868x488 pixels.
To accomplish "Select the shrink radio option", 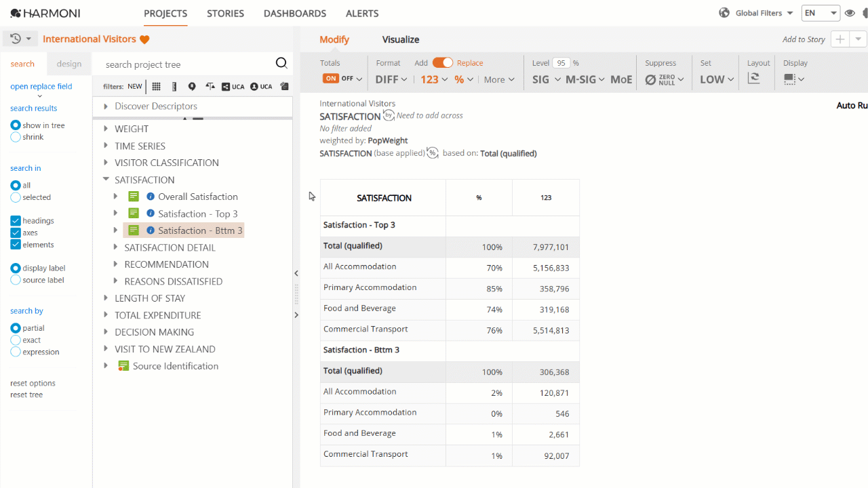I will pyautogui.click(x=16, y=137).
